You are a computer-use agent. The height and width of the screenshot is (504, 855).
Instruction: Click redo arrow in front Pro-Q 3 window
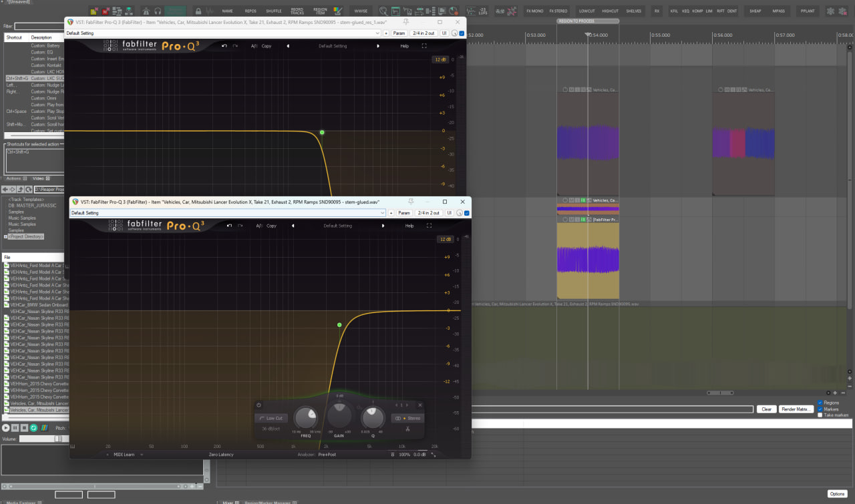240,226
